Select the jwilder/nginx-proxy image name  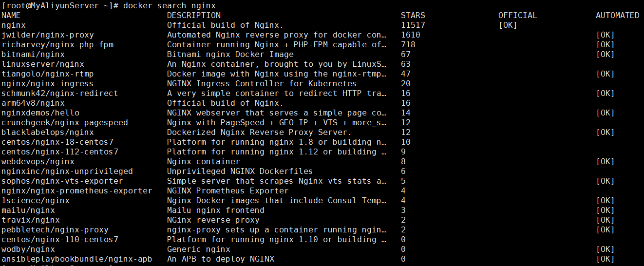click(x=48, y=35)
